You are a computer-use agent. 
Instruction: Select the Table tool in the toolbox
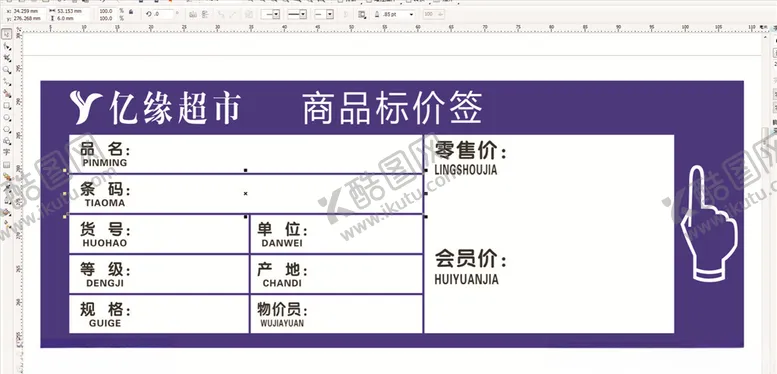point(7,164)
